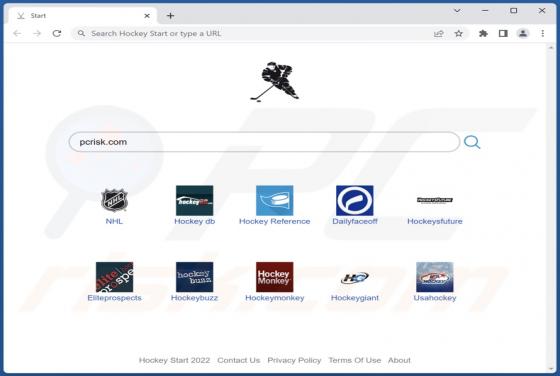560x376 pixels.
Task: Open the Hockey db thumbnail icon
Action: 194,200
